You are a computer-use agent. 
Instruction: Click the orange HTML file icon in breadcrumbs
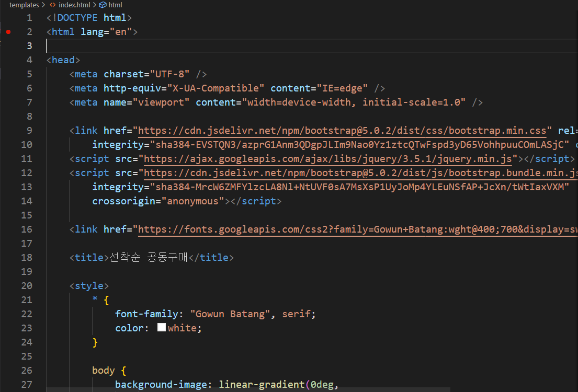click(53, 5)
